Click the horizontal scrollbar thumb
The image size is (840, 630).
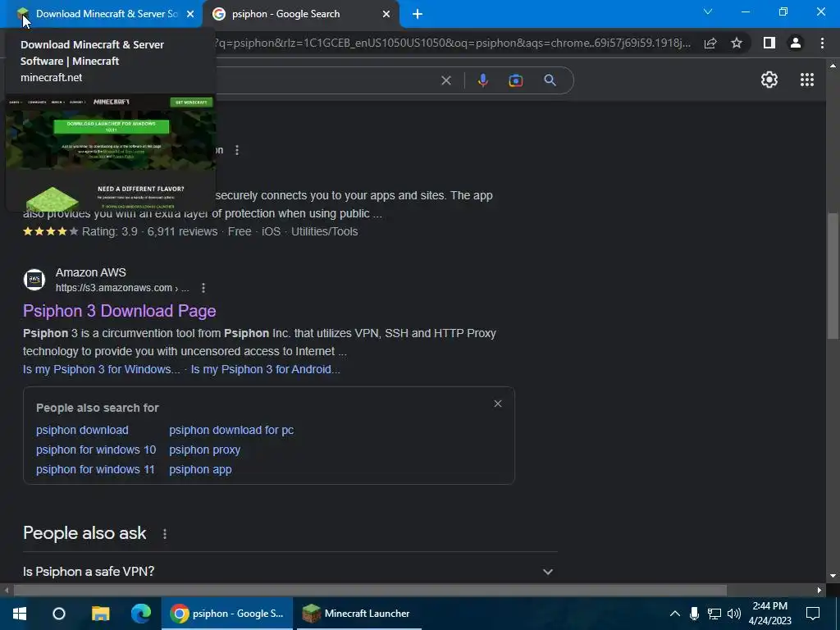pos(370,591)
